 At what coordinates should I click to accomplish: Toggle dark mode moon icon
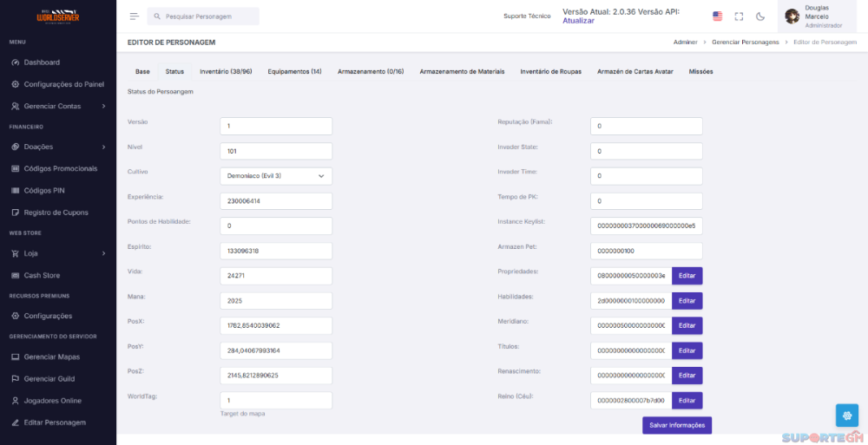[760, 16]
